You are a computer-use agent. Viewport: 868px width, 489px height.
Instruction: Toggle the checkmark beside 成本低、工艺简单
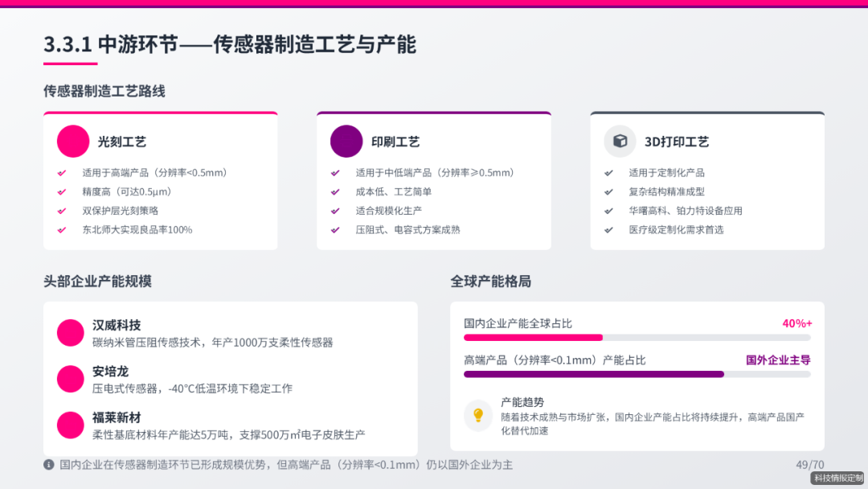point(334,191)
